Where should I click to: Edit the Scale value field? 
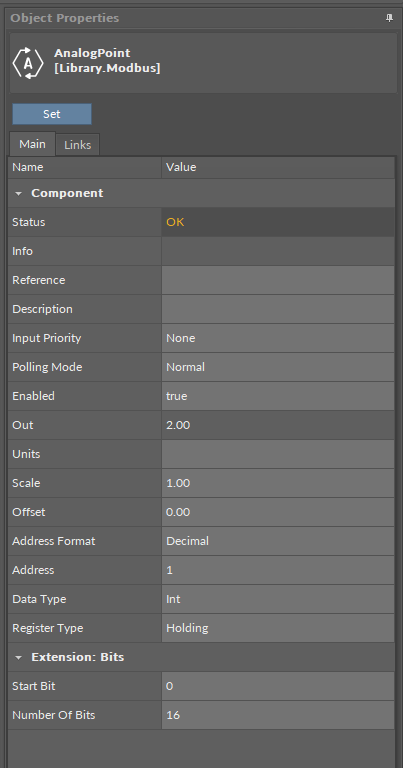(x=278, y=483)
